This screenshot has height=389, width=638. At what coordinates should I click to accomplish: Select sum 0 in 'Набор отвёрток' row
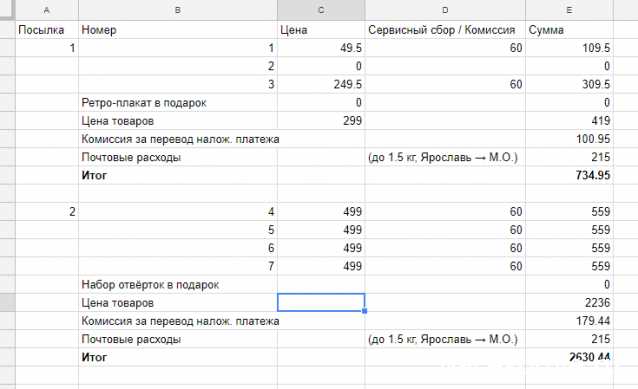(x=569, y=284)
